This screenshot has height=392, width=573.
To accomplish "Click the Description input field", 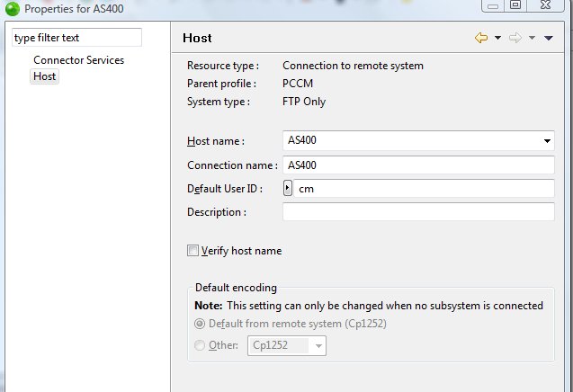I will [x=418, y=212].
